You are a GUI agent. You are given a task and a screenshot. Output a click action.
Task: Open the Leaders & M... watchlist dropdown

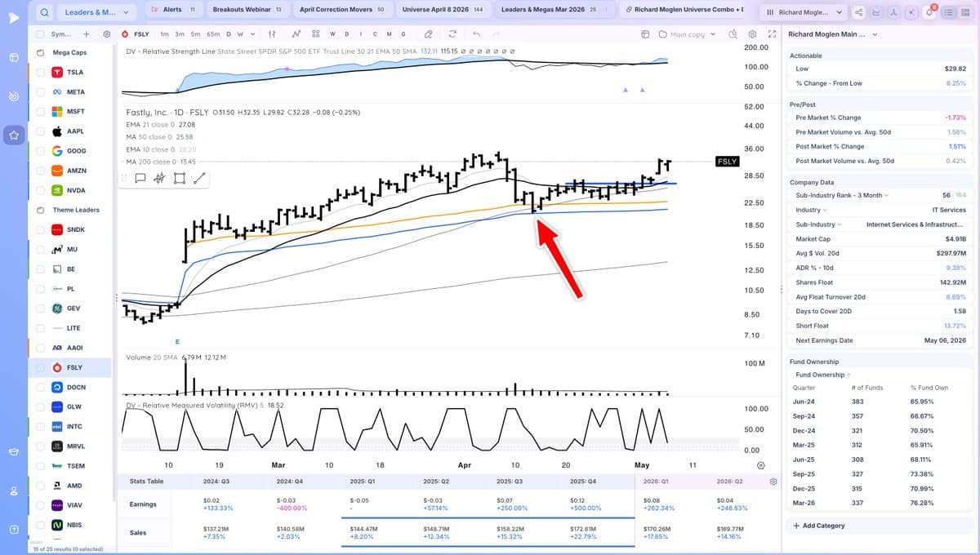(x=97, y=12)
